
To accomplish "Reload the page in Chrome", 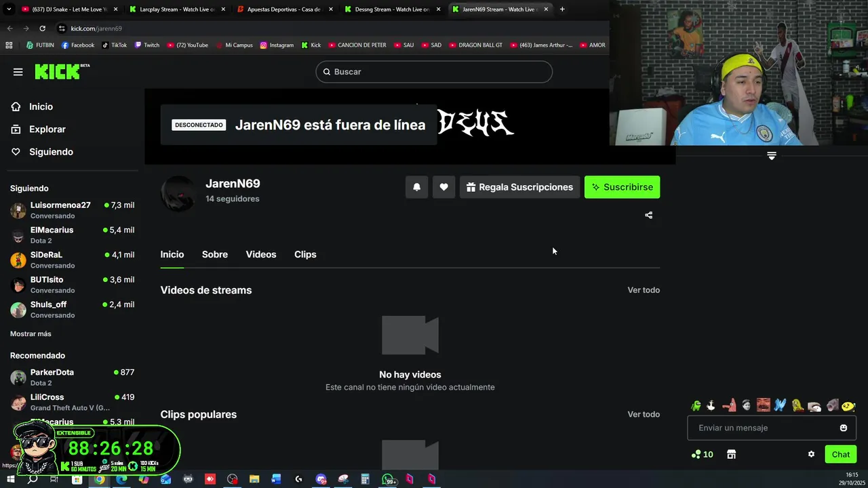I will 42,28.
